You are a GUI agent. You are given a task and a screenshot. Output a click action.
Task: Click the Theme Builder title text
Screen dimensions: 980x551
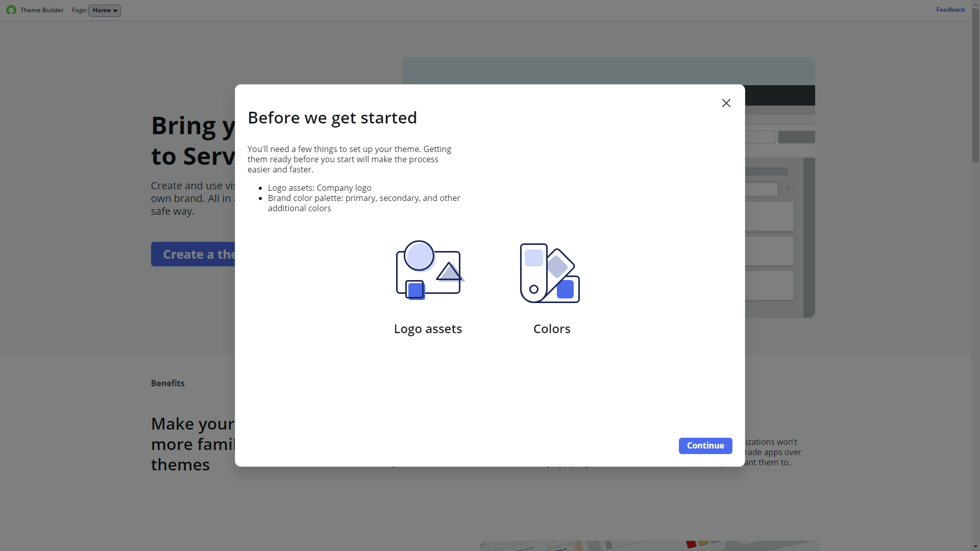[x=42, y=10]
